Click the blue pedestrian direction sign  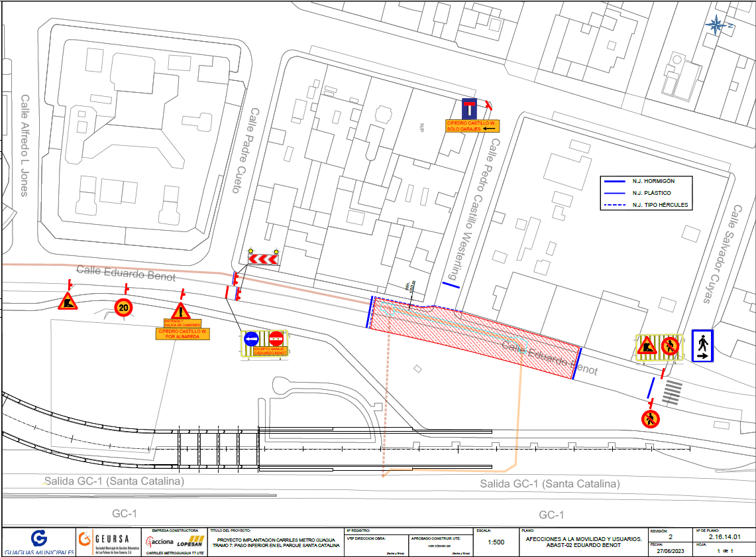tap(702, 345)
